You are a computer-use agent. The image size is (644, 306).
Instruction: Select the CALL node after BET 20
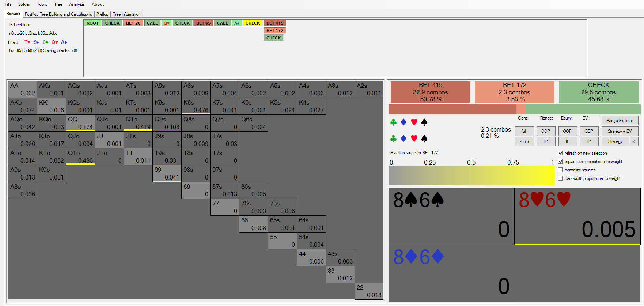tap(152, 23)
